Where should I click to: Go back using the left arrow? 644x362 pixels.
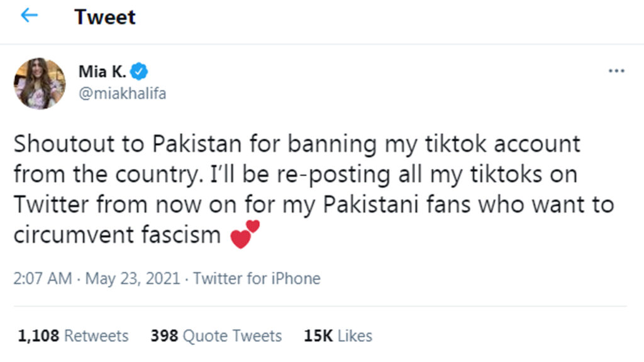point(29,16)
